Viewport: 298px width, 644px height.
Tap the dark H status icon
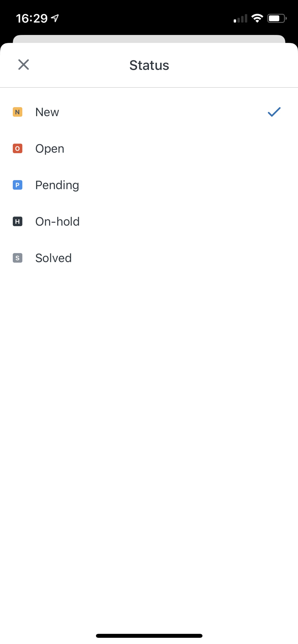(x=18, y=222)
